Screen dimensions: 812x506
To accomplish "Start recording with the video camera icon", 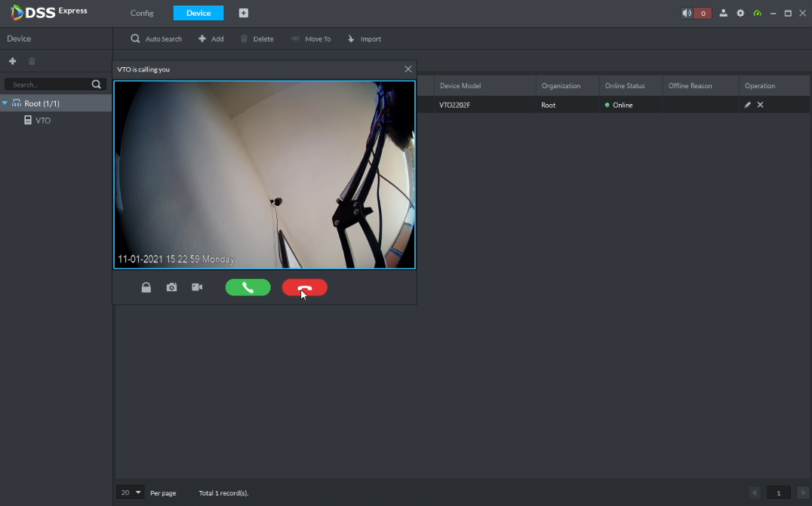I will [x=197, y=287].
